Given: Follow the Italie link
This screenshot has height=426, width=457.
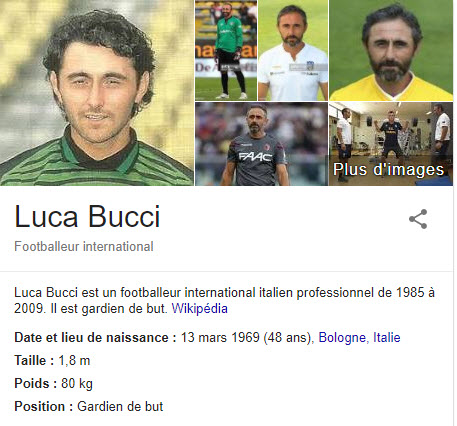Looking at the screenshot, I should pos(386,338).
